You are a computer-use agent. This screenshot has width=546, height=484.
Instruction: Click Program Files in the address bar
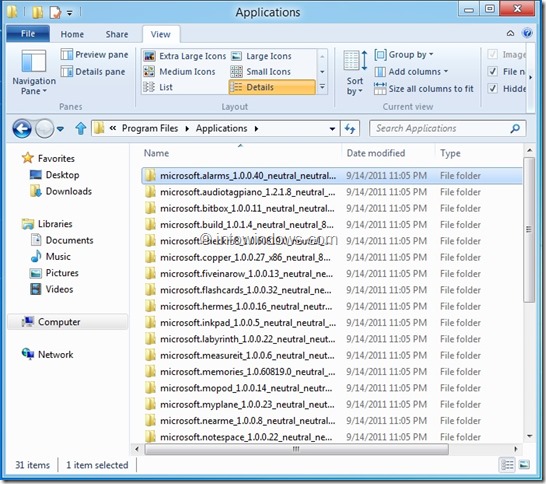tap(150, 128)
